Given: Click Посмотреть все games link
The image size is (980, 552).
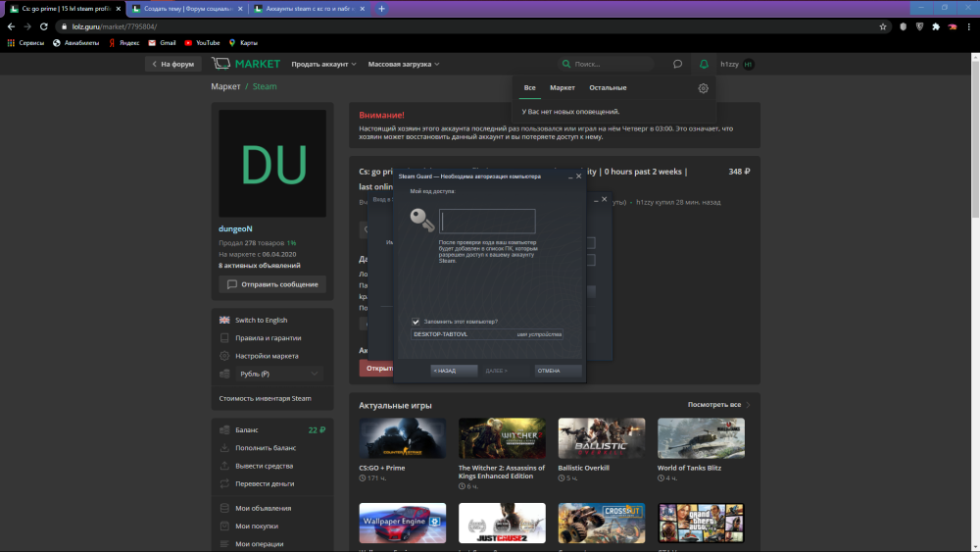Looking at the screenshot, I should (718, 405).
